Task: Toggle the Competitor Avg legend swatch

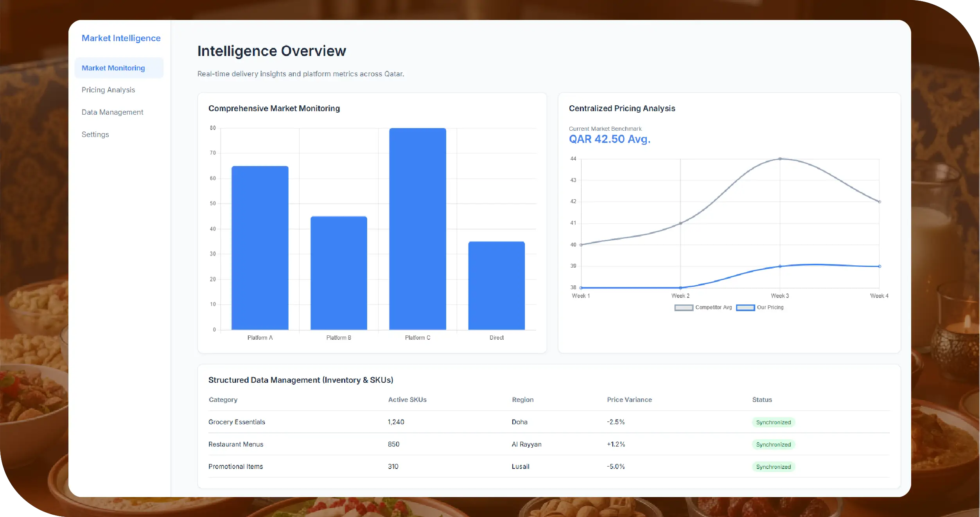Action: [x=684, y=308]
